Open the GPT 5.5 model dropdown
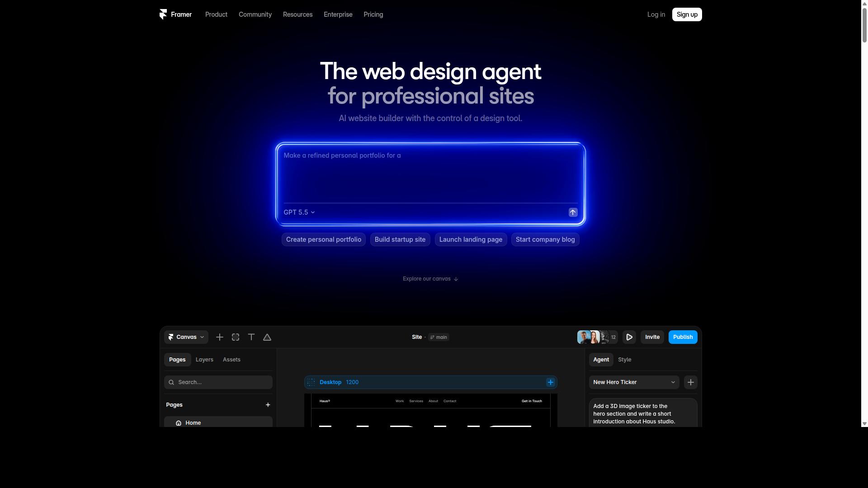This screenshot has height=488, width=868. tap(299, 212)
